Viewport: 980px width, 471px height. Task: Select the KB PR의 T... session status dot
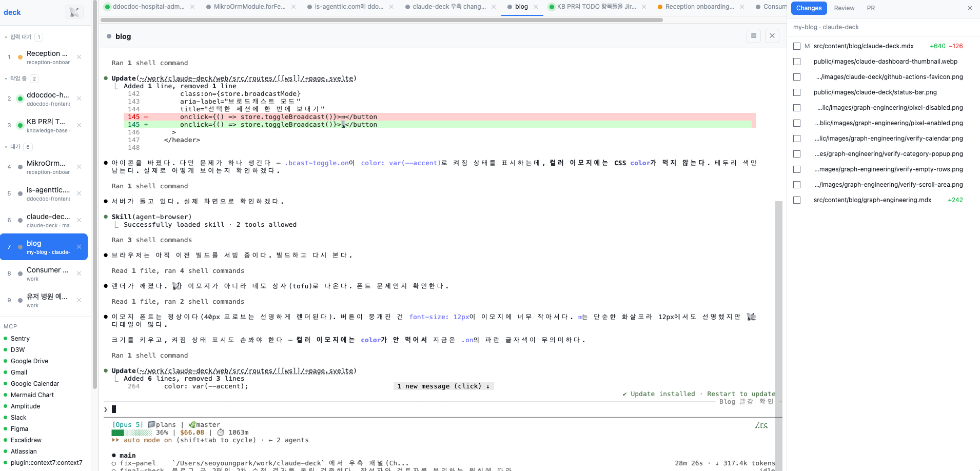tap(20, 125)
